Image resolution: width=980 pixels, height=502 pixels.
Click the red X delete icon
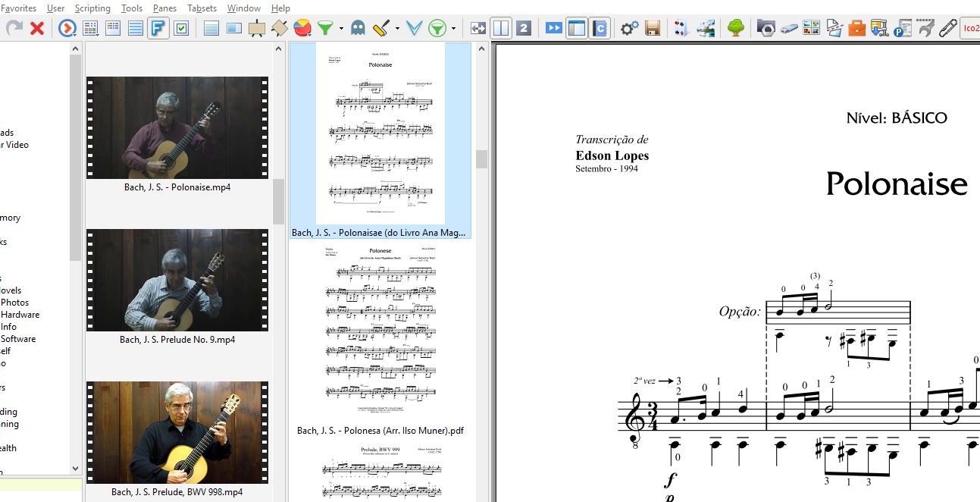coord(36,29)
